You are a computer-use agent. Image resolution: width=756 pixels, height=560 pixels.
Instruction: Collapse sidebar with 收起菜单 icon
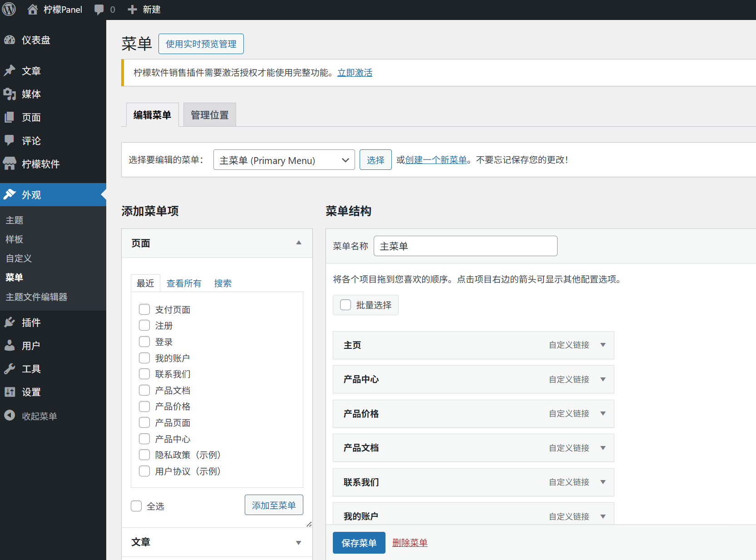[x=10, y=416]
